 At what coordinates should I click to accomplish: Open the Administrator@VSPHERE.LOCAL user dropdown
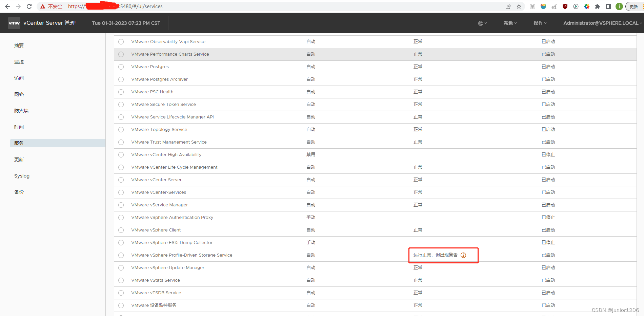[x=603, y=23]
